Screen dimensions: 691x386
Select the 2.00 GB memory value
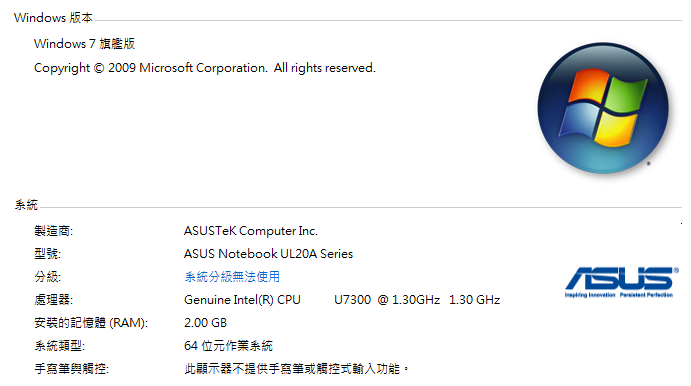tap(205, 323)
